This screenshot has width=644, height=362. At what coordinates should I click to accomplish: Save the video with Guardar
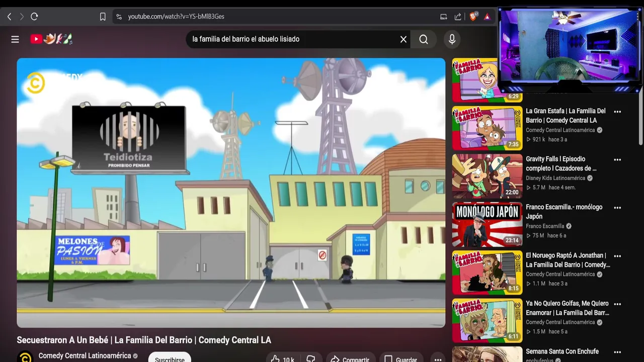tap(401, 359)
